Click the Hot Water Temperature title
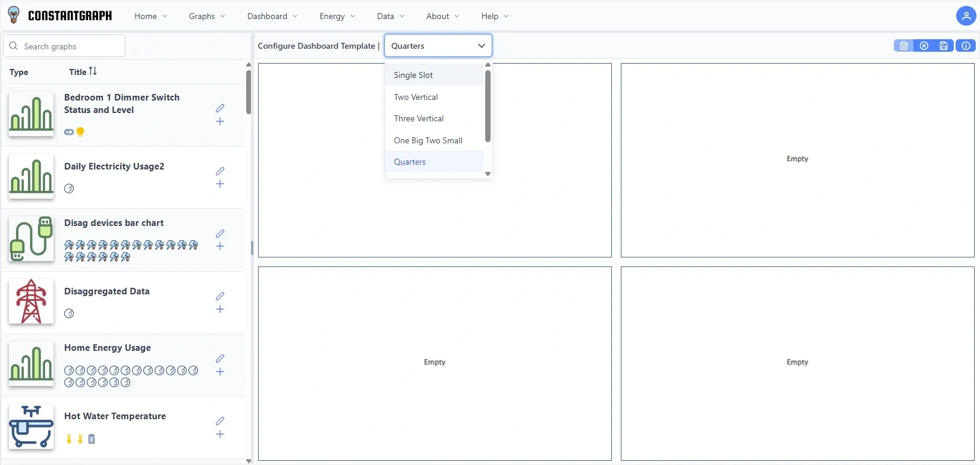The image size is (980, 465). (x=115, y=416)
